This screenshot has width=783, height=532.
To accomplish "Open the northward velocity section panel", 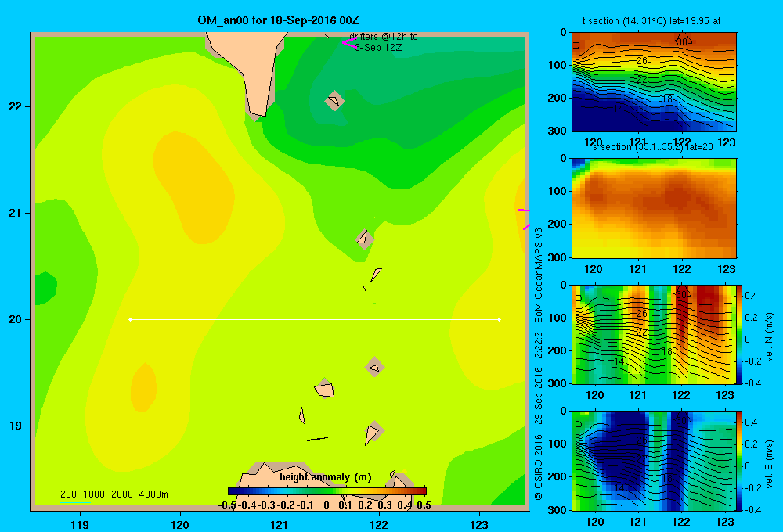I will pos(653,334).
